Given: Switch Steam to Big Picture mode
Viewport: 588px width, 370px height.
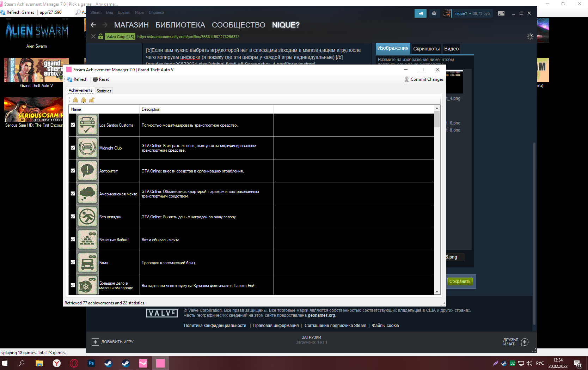Looking at the screenshot, I should (x=501, y=13).
